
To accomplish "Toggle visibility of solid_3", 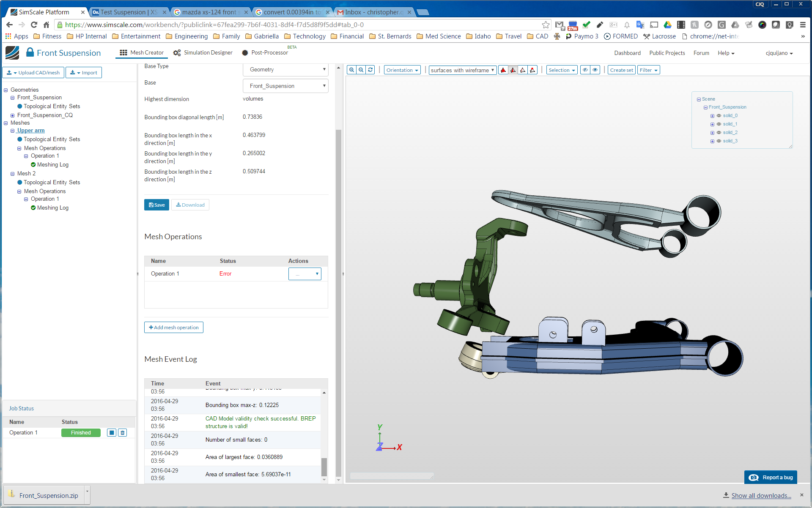I will tap(719, 141).
